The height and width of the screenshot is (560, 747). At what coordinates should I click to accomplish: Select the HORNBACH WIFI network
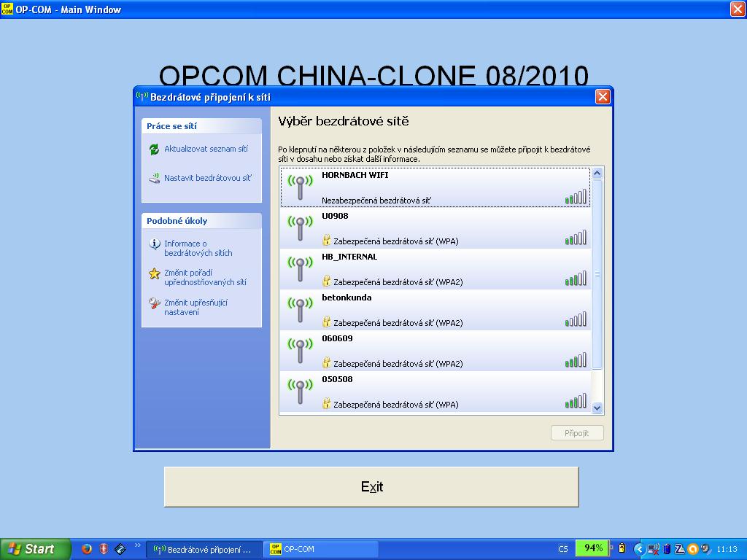(435, 187)
